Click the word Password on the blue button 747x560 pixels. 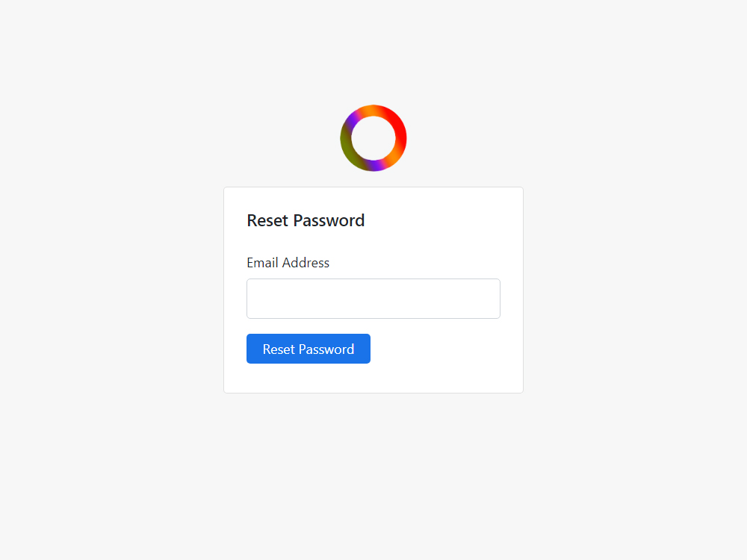pyautogui.click(x=326, y=349)
